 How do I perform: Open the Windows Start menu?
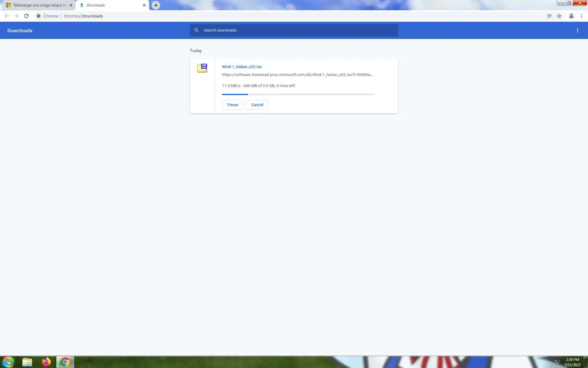click(x=8, y=362)
